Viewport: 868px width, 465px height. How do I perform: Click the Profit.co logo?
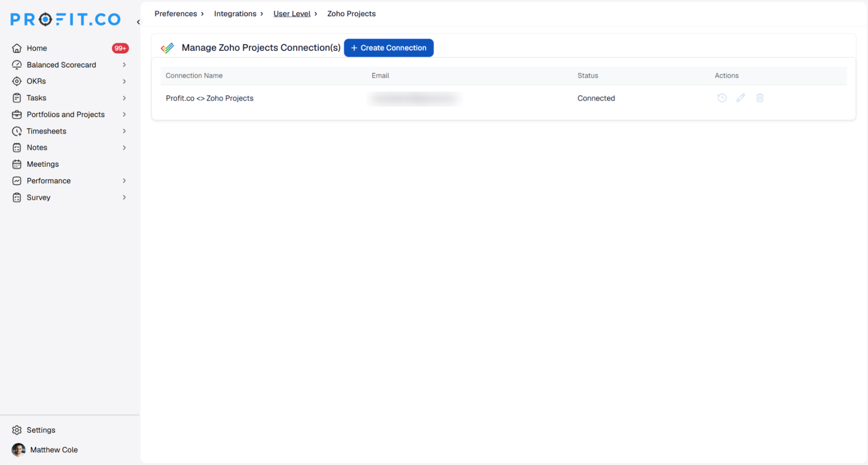(x=65, y=20)
